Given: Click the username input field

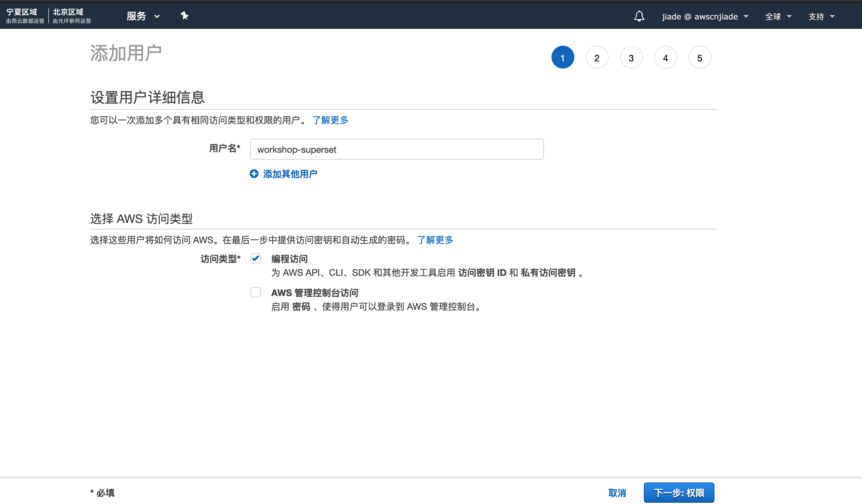Looking at the screenshot, I should point(396,149).
